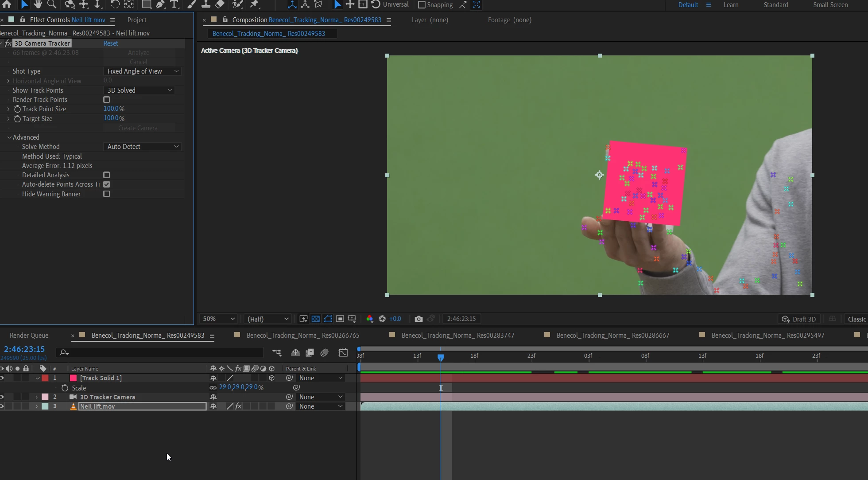
Task: Select the Clone Stamp tool
Action: [x=206, y=4]
